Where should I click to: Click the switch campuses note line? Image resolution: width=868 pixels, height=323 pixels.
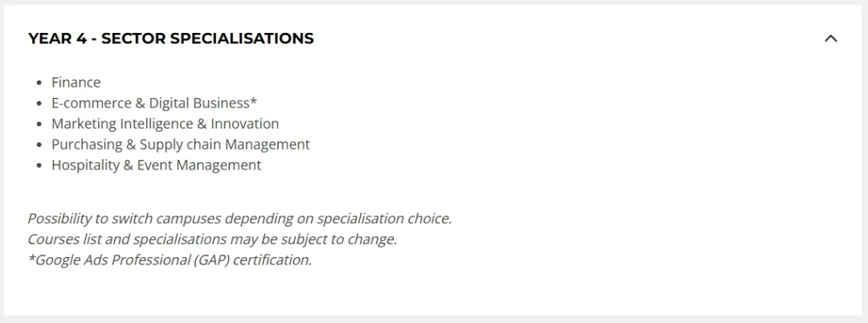tap(240, 219)
